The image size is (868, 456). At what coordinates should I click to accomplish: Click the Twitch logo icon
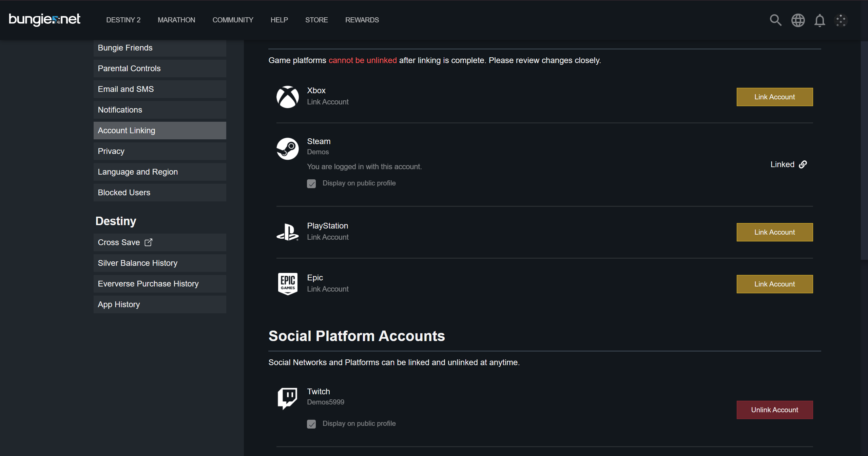(x=287, y=398)
